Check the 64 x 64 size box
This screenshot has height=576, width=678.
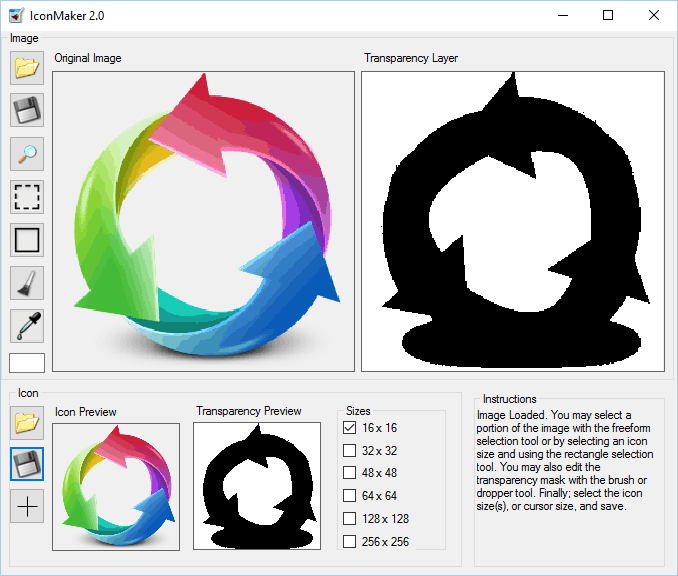point(349,496)
